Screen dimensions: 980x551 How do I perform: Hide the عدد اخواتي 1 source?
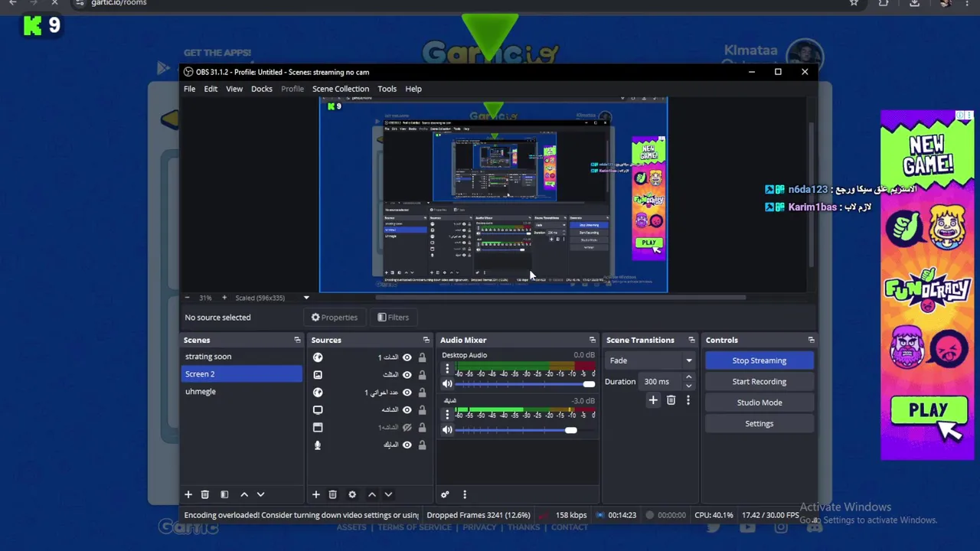tap(407, 393)
